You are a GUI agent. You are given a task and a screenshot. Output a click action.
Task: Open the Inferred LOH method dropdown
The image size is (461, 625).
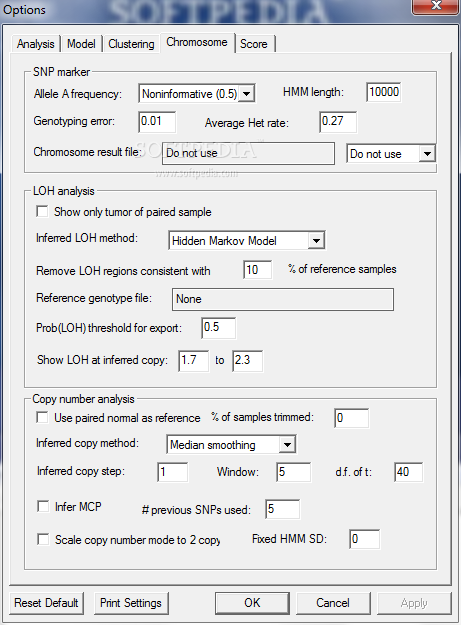pyautogui.click(x=247, y=240)
